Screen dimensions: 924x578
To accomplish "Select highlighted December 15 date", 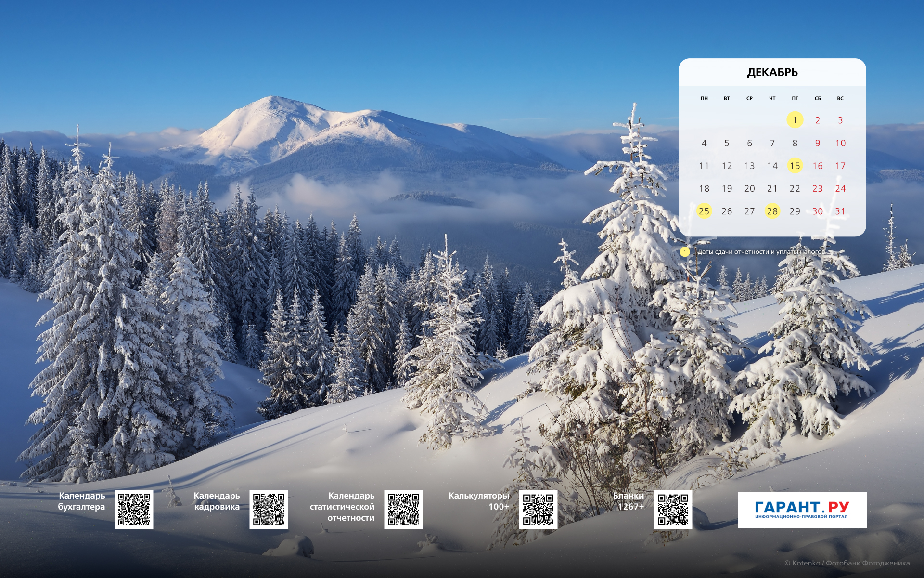I will point(795,166).
